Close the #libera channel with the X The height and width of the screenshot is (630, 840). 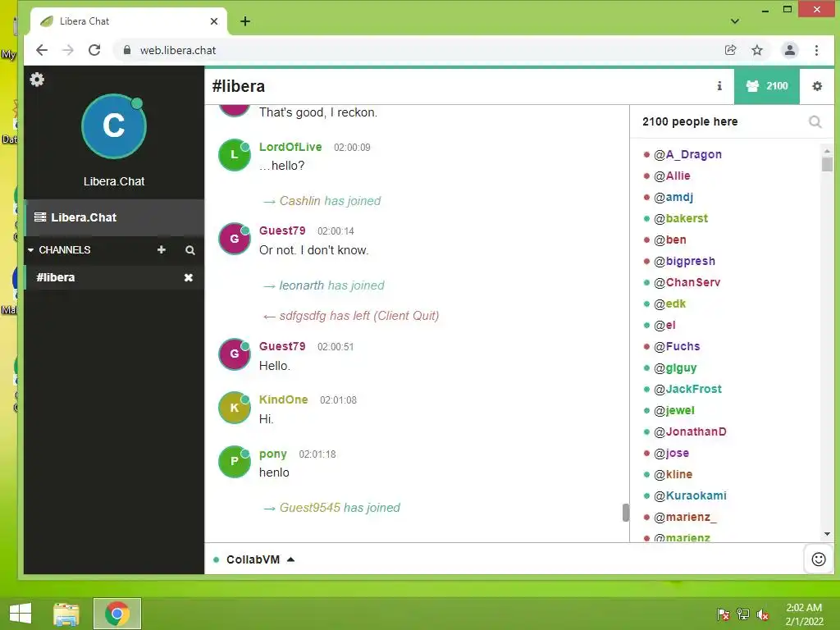point(189,277)
